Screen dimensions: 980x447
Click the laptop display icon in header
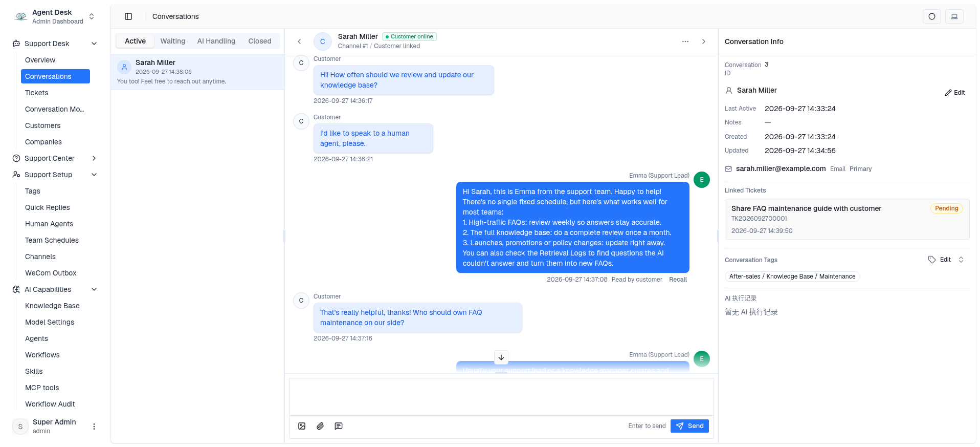pos(954,16)
